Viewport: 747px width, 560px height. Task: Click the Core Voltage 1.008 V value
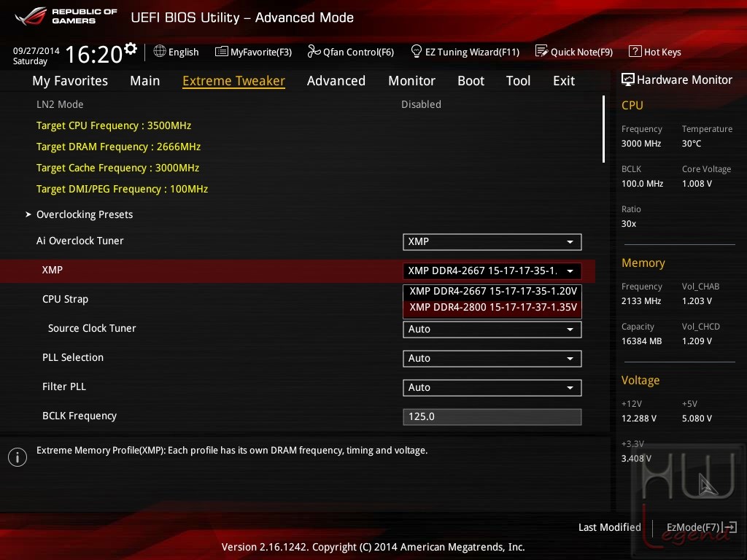(x=697, y=183)
